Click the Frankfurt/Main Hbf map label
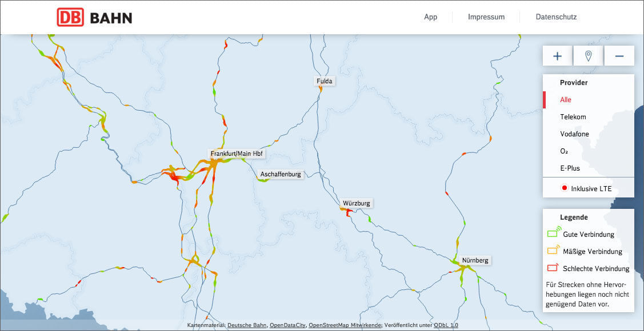This screenshot has width=644, height=331. (x=237, y=154)
